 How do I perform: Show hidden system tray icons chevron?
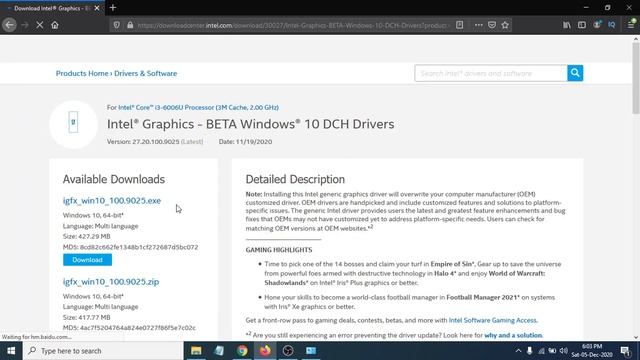(x=518, y=351)
